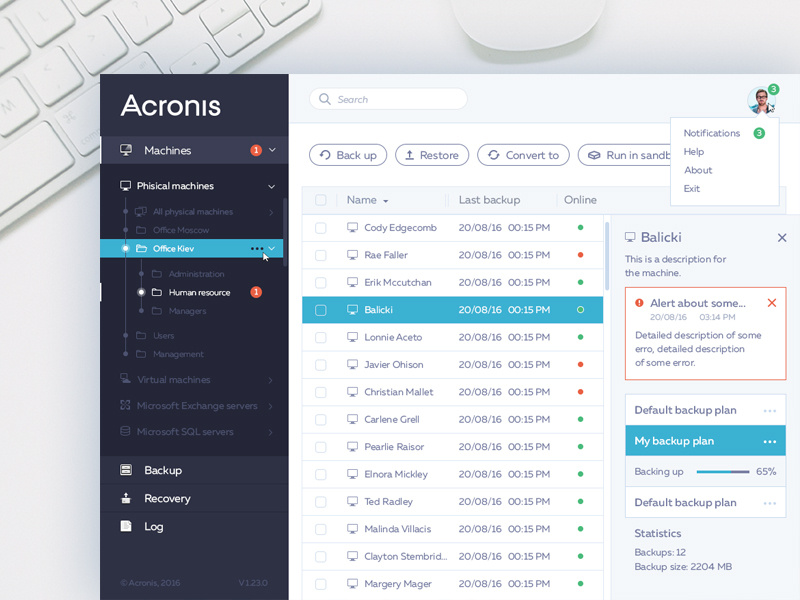
Task: Click the Virtual machines icon
Action: click(125, 378)
